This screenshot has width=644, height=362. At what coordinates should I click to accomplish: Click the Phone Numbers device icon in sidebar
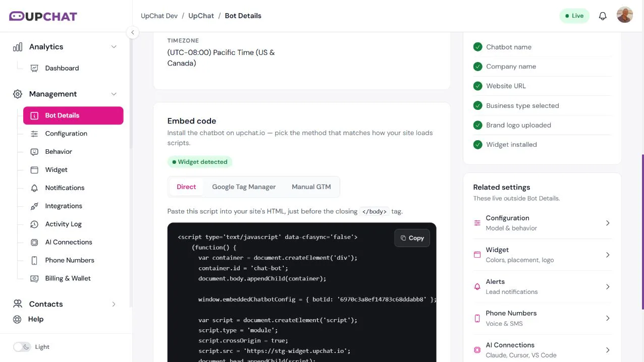(x=34, y=261)
